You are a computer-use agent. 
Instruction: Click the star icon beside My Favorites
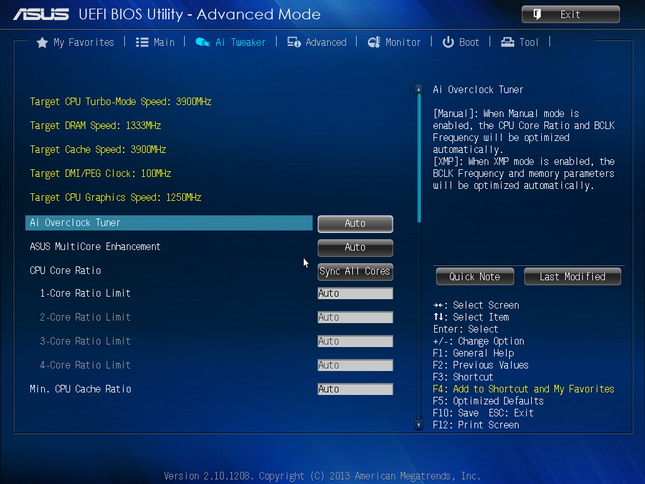pos(42,42)
